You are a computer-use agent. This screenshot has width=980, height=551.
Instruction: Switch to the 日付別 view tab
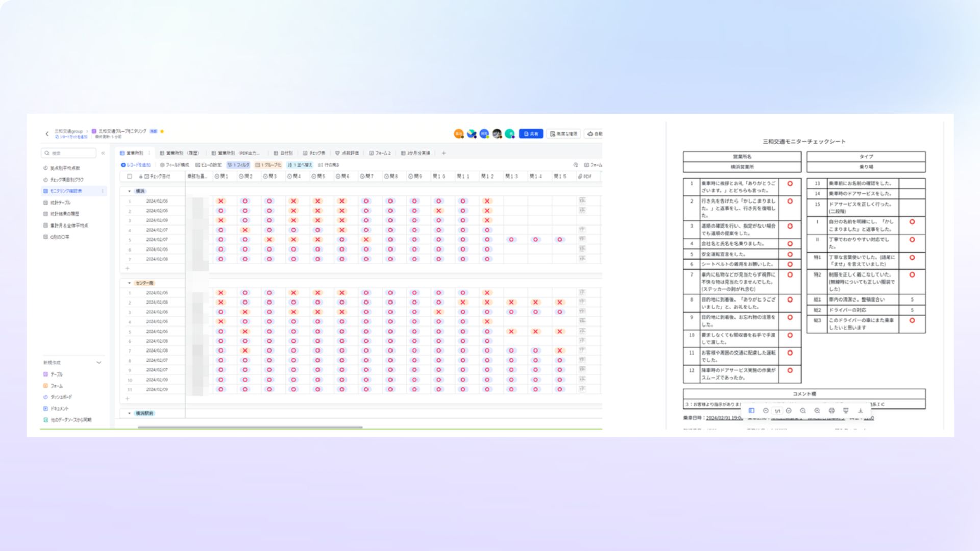(283, 153)
